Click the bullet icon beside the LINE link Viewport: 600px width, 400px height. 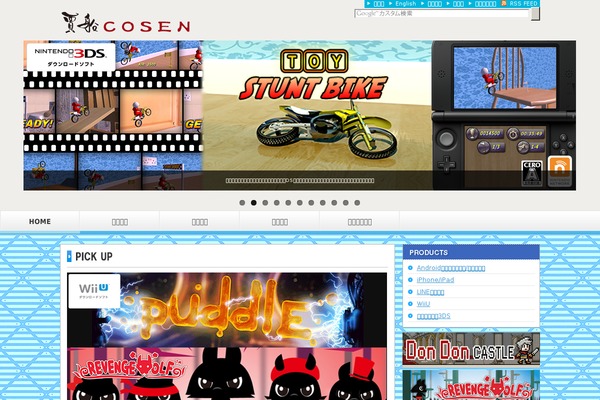(410, 292)
